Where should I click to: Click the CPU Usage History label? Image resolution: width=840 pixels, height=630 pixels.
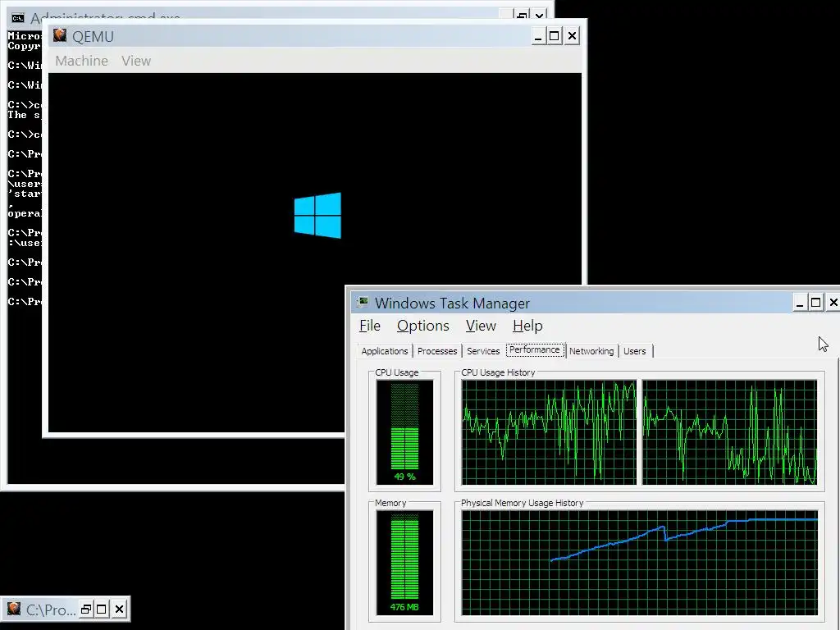(x=498, y=372)
